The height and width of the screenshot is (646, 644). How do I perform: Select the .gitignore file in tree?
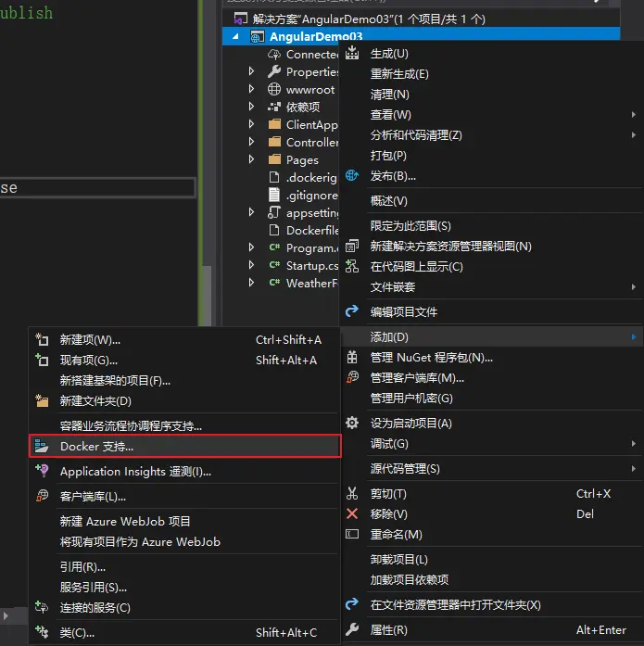pyautogui.click(x=311, y=195)
